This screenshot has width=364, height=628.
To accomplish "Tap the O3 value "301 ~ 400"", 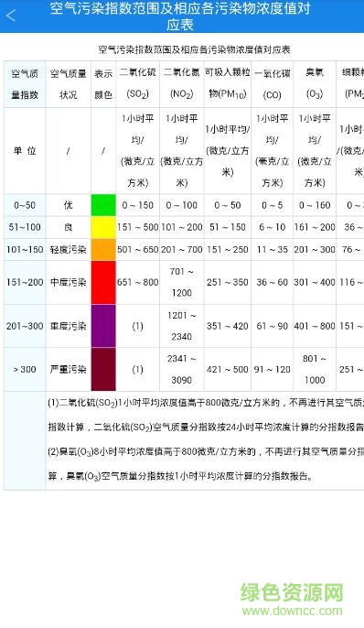I will click(315, 282).
